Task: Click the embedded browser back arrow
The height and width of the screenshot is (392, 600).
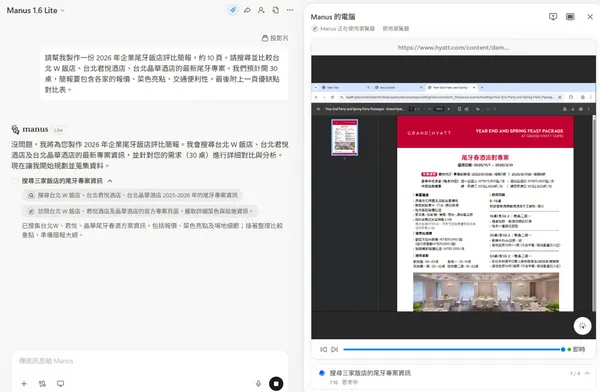Action: [x=316, y=97]
